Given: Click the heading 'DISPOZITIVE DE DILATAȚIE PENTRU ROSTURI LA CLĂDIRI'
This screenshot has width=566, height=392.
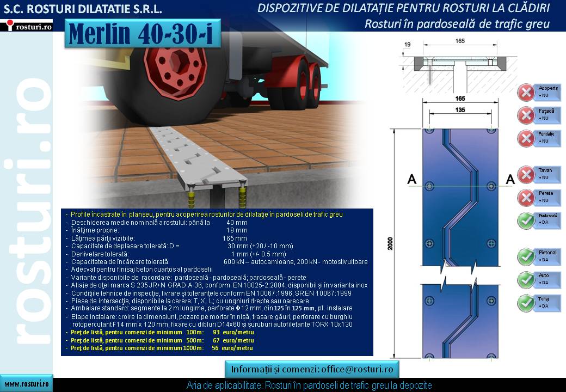Looking at the screenshot, I should click(x=404, y=8).
